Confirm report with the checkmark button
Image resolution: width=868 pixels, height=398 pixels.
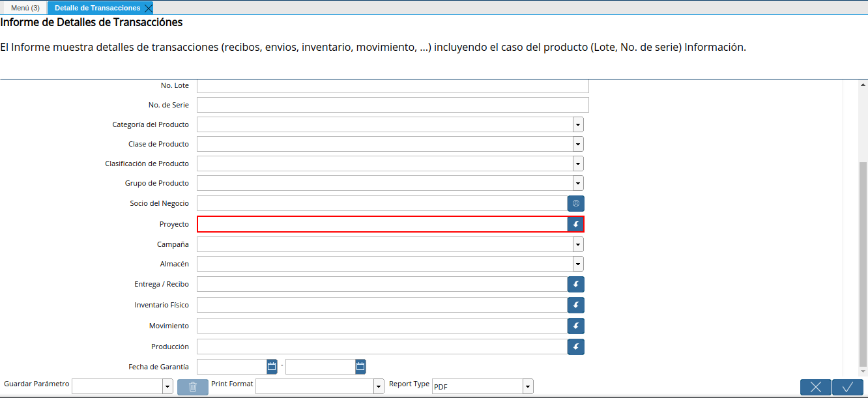[x=848, y=387]
